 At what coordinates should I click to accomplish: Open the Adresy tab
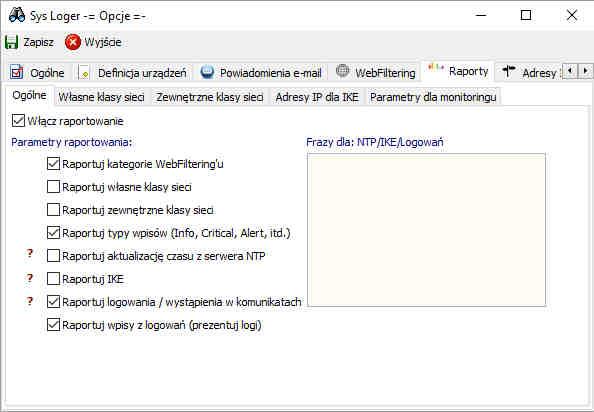click(529, 72)
